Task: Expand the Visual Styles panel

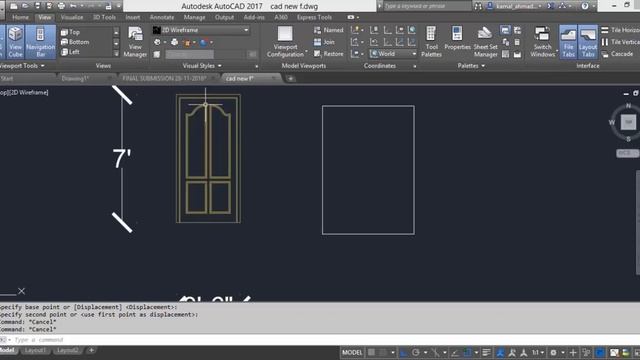Action: [x=202, y=66]
